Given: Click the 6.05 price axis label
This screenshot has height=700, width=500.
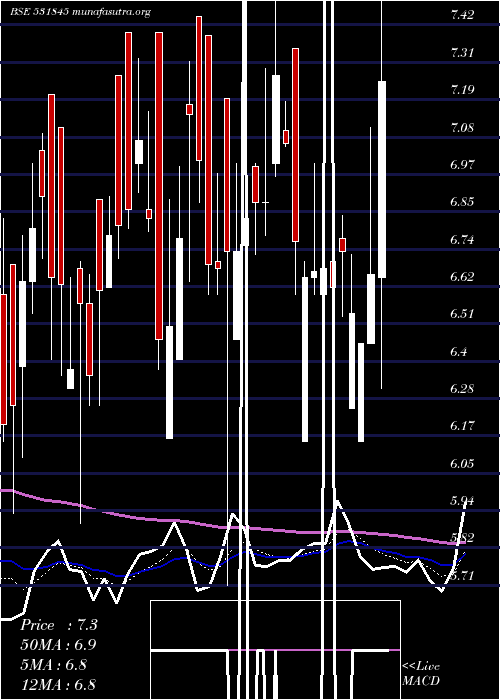Looking at the screenshot, I should click(x=462, y=464).
